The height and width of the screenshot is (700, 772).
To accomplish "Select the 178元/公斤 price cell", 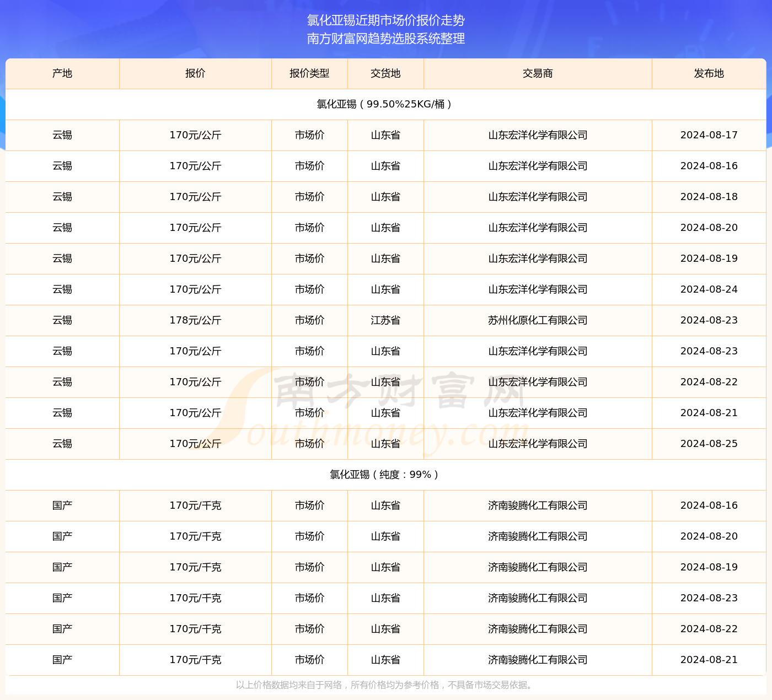I will coord(195,320).
